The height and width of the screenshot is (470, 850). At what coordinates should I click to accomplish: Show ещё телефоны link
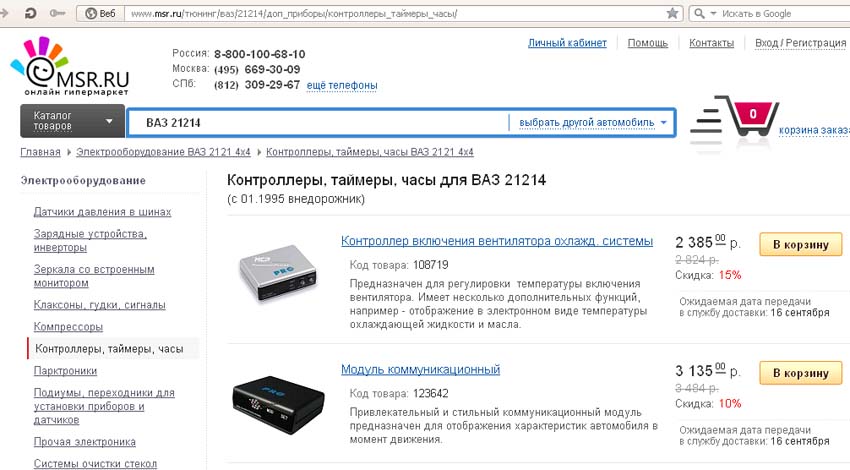[342, 86]
